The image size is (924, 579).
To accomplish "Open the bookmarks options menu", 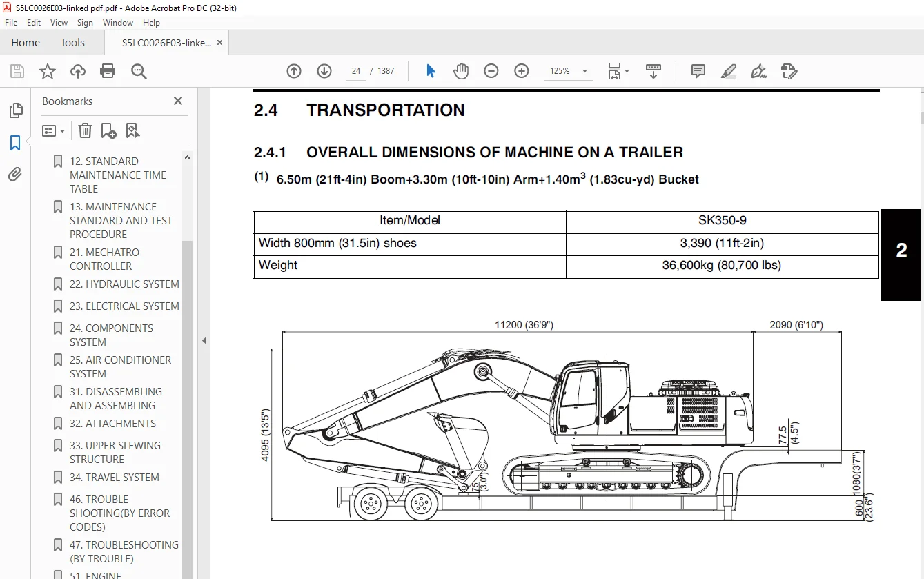I will tap(53, 130).
